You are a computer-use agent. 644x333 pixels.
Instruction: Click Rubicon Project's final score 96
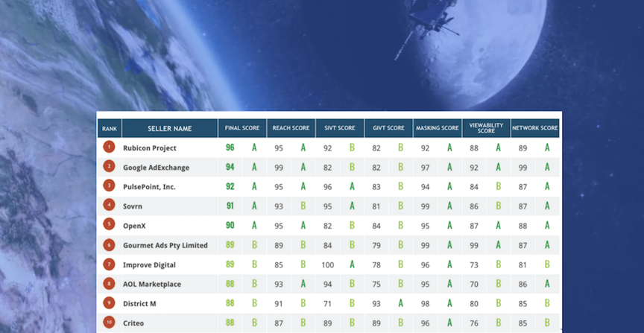[230, 148]
